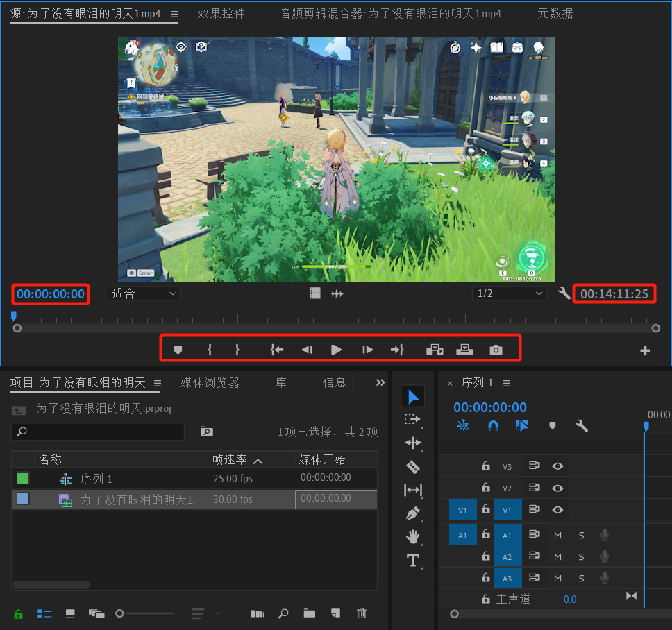The height and width of the screenshot is (630, 672).
Task: Toggle the V3 track lock
Action: (x=486, y=466)
